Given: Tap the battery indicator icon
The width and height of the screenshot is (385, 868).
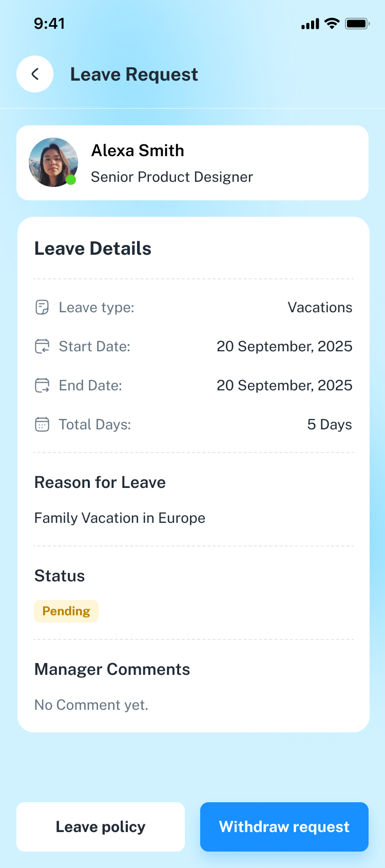Looking at the screenshot, I should (357, 24).
